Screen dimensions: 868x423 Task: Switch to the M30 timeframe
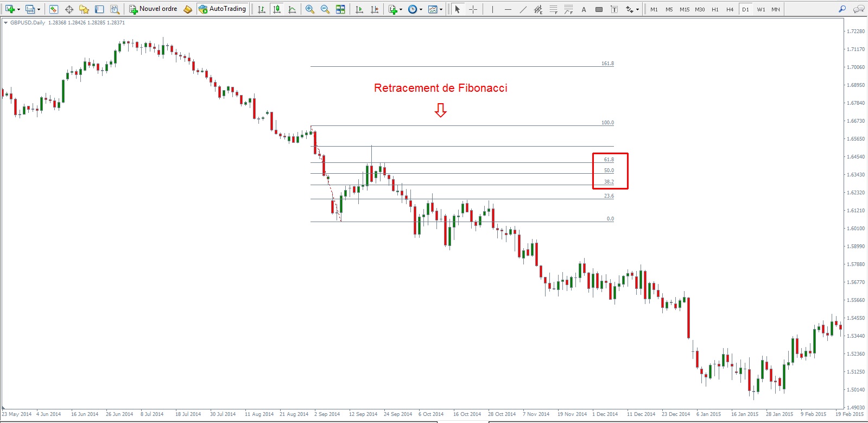point(700,9)
